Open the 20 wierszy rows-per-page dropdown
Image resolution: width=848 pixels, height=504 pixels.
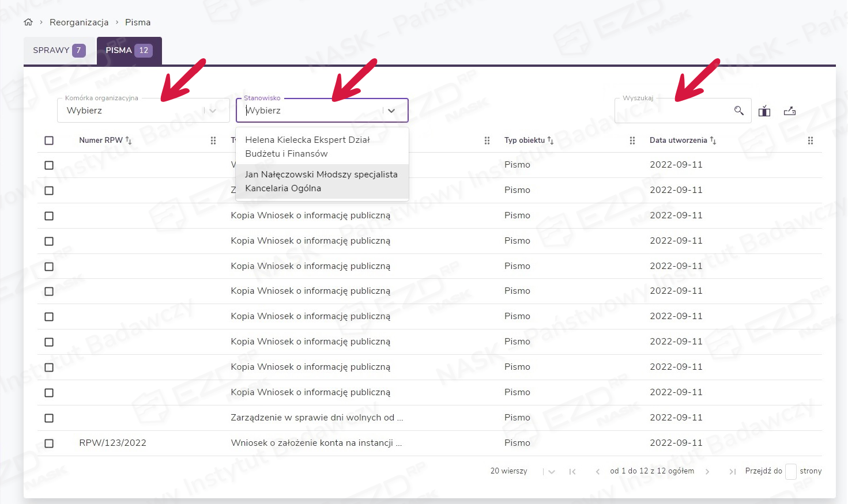click(x=551, y=472)
